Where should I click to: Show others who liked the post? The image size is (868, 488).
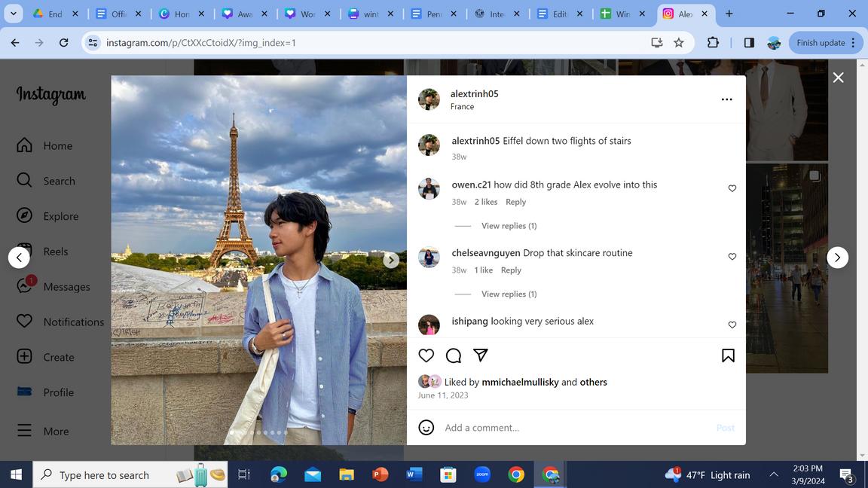[x=594, y=383]
